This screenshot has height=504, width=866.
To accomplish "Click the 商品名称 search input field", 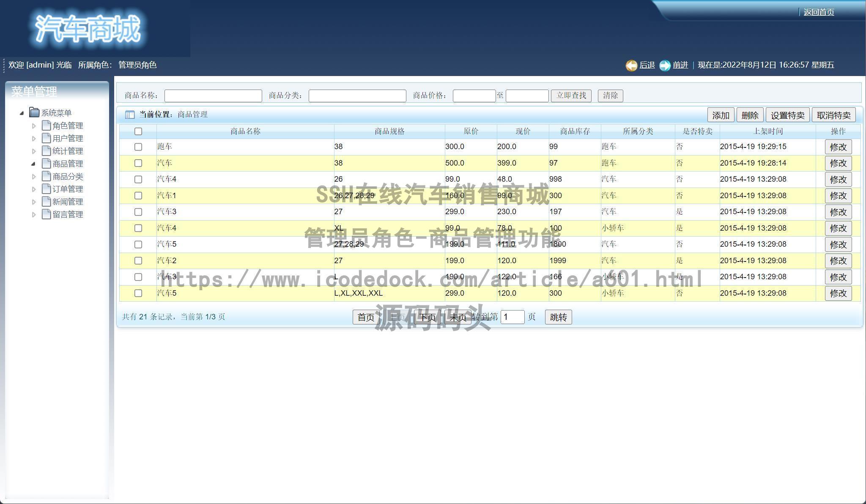I will coord(213,96).
